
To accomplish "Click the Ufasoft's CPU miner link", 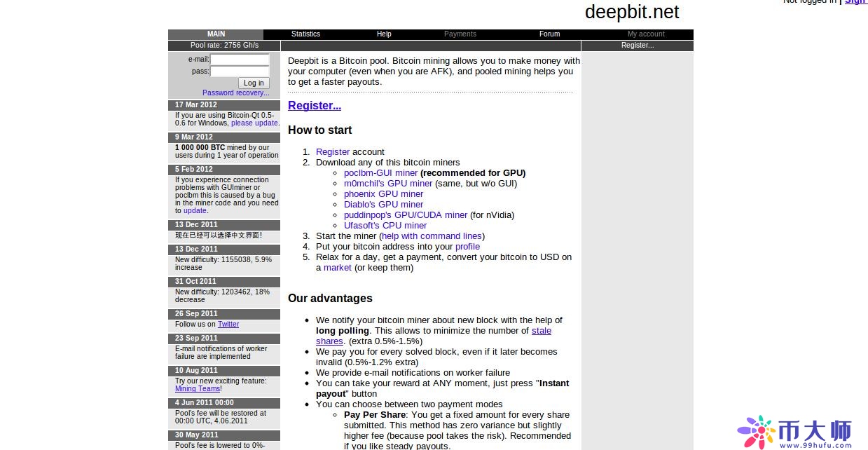I will point(385,226).
